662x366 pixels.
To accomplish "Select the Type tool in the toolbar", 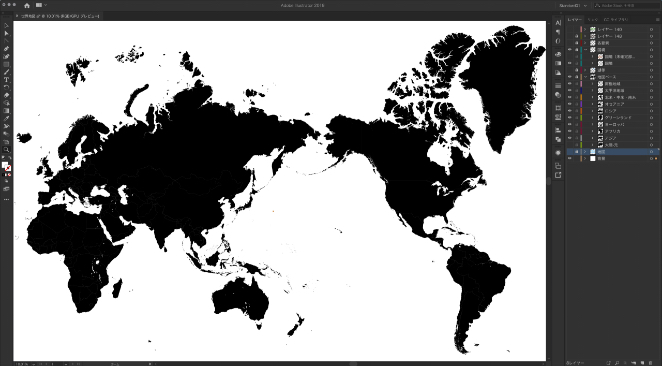I will pyautogui.click(x=6, y=80).
